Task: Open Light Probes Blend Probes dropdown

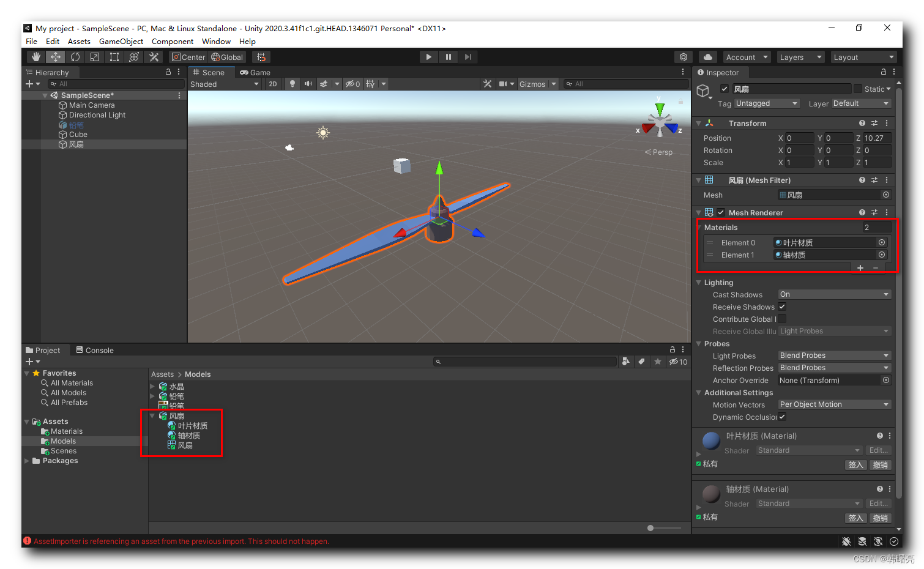Action: (835, 355)
